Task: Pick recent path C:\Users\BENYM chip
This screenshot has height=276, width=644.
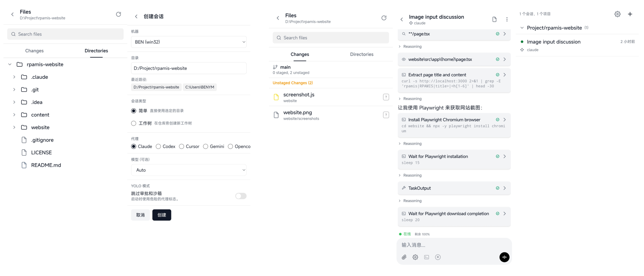Action: click(200, 87)
